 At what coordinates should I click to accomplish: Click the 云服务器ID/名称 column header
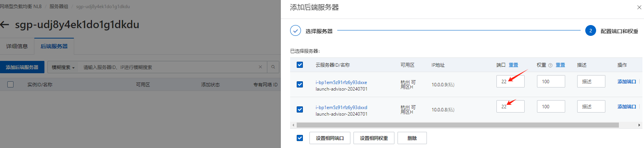pos(333,65)
